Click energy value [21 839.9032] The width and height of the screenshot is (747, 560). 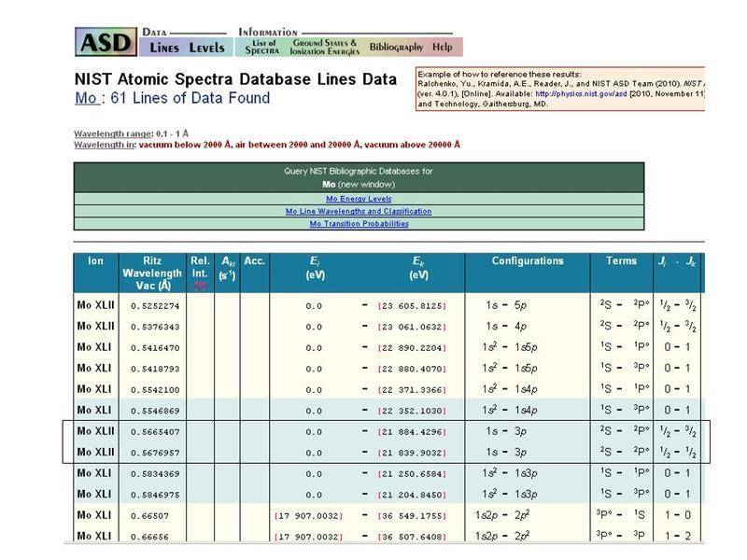click(412, 453)
